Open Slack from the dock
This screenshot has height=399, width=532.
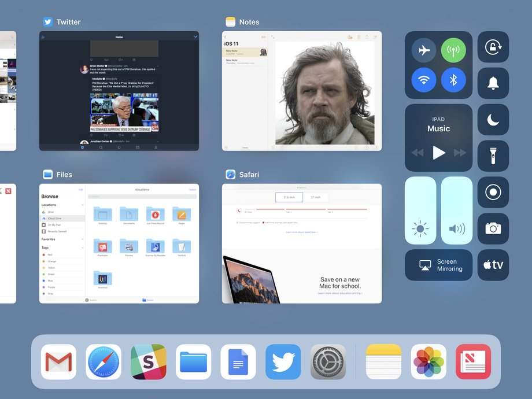click(x=148, y=361)
